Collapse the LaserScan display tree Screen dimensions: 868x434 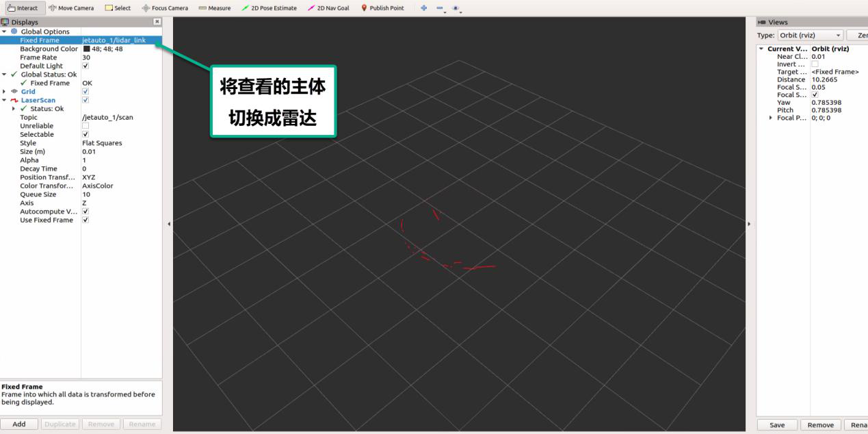click(5, 100)
